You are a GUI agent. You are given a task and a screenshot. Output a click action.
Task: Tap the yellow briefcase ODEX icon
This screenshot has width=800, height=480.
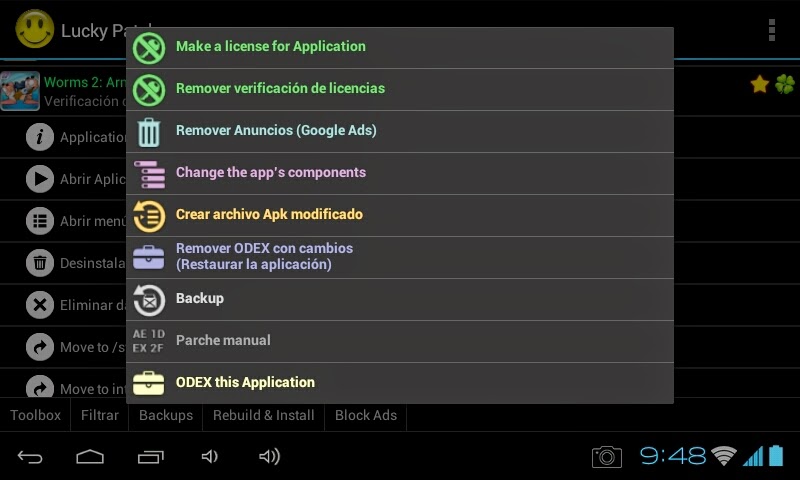[x=148, y=383]
